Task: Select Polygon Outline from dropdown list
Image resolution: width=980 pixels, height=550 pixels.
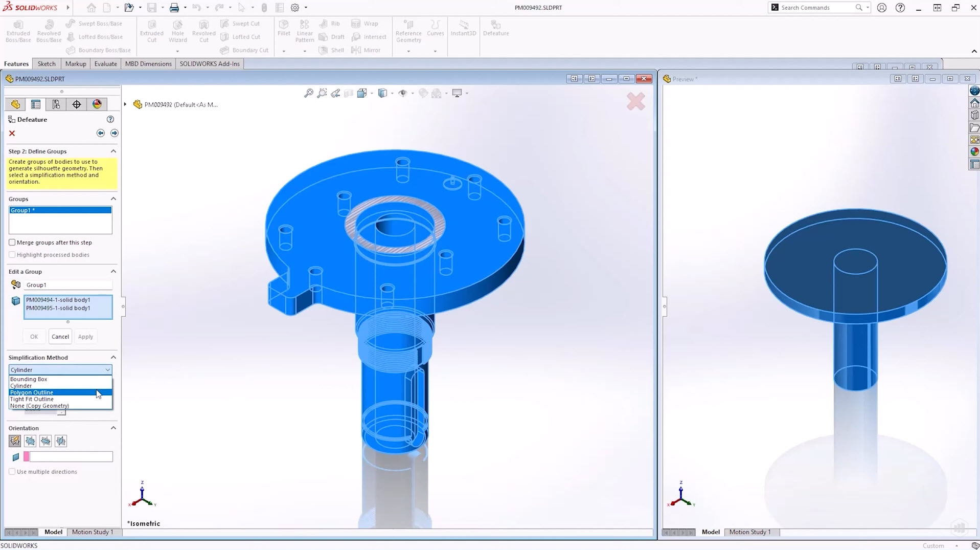Action: pyautogui.click(x=32, y=392)
